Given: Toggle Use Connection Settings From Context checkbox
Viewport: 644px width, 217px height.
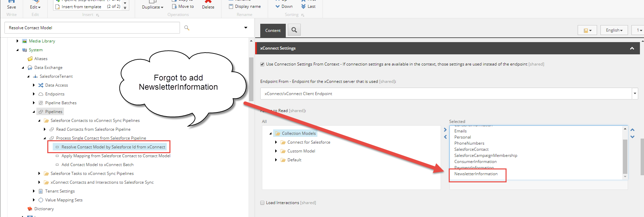Looking at the screenshot, I should click(x=262, y=64).
